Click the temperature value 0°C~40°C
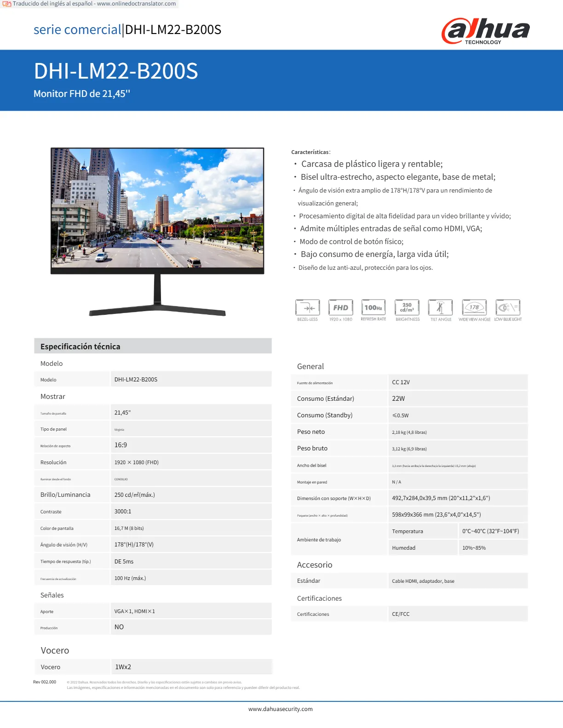563x728 pixels. pyautogui.click(x=493, y=531)
